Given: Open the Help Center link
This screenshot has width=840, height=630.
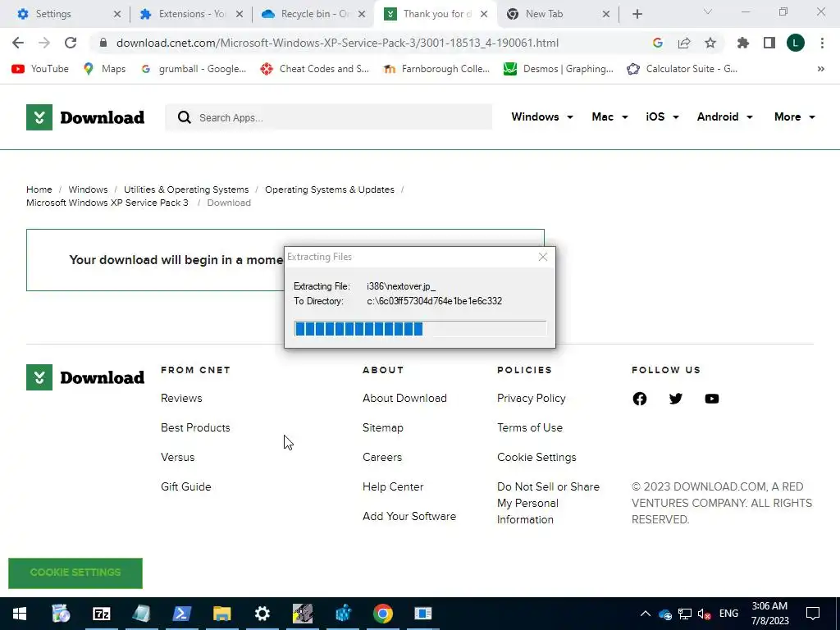Looking at the screenshot, I should tap(393, 487).
